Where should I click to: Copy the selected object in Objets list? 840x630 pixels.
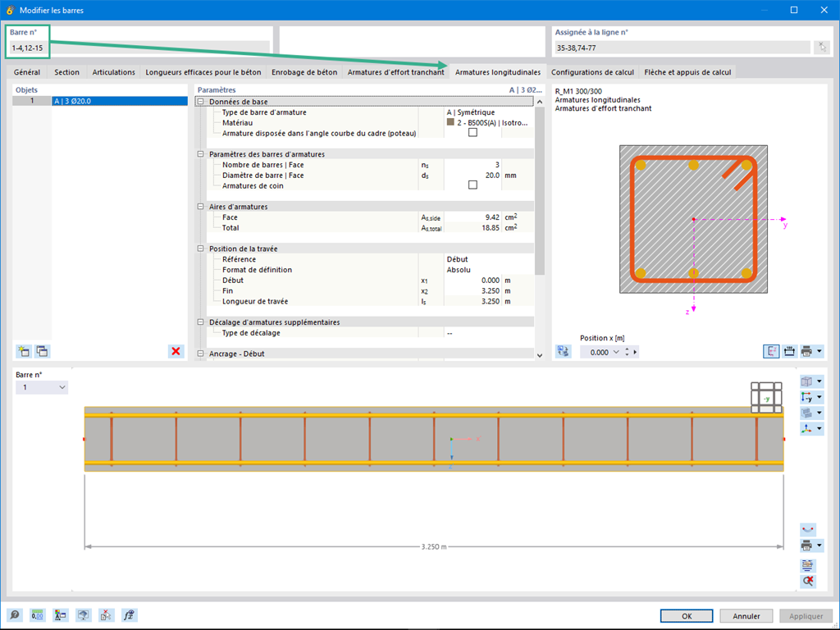pos(42,351)
